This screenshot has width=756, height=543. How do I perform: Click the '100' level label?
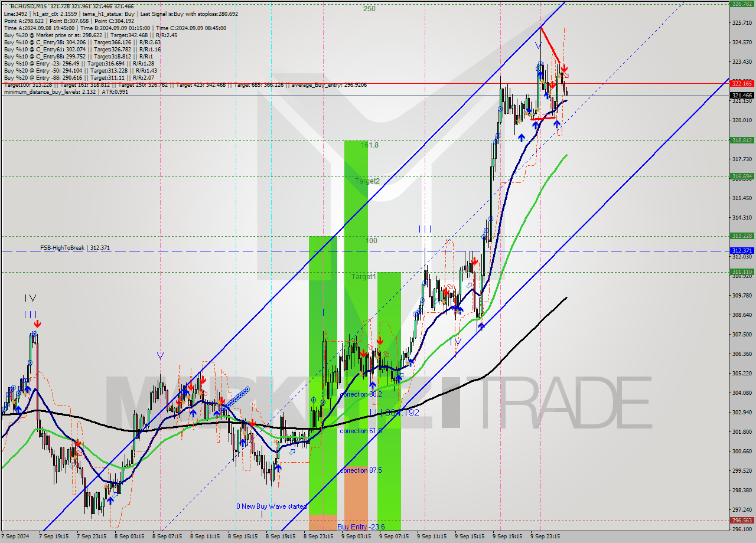click(x=371, y=241)
